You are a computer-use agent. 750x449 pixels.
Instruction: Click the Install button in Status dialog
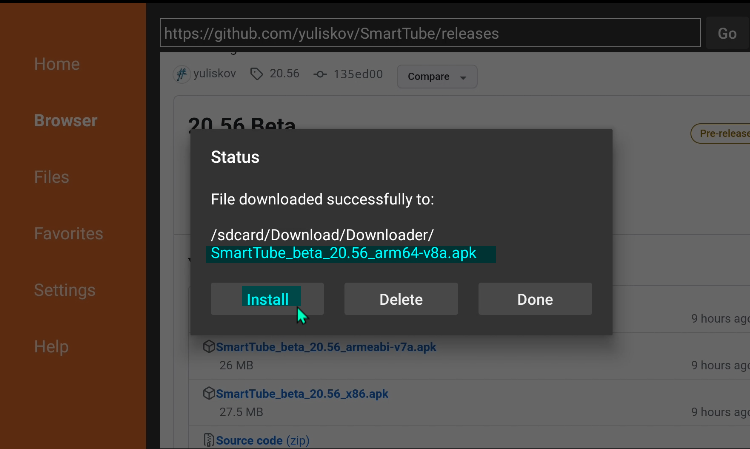[x=267, y=299]
